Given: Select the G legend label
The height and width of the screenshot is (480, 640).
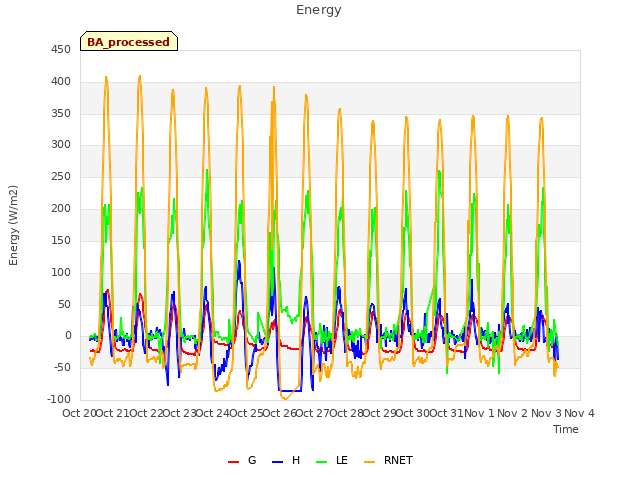Looking at the screenshot, I should click(252, 460).
